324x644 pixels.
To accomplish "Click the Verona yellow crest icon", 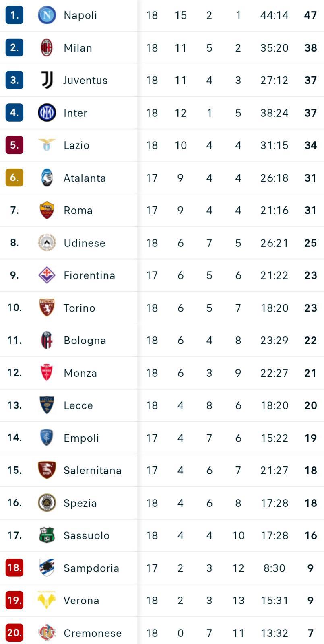I will pos(47,600).
